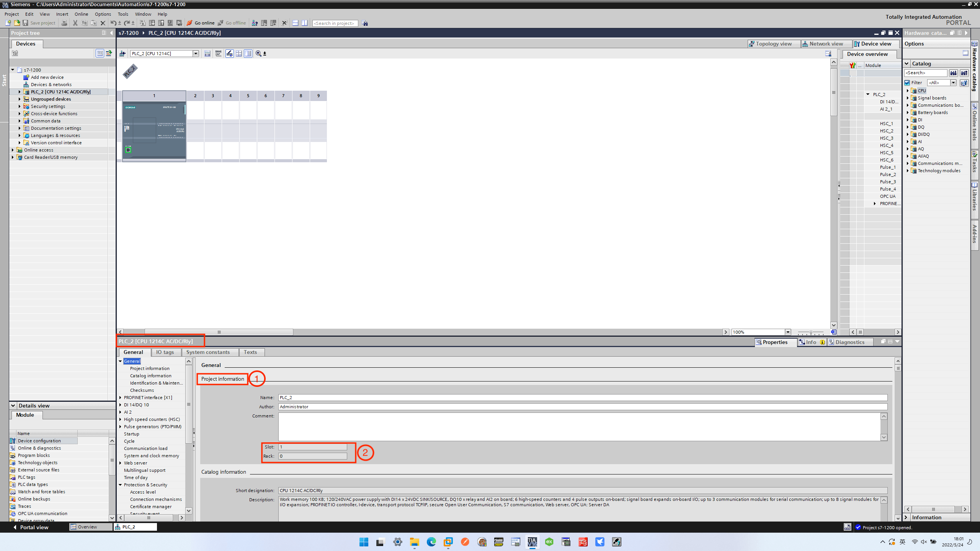This screenshot has width=980, height=551.
Task: Click the Compile toolbar icon
Action: 142,23
